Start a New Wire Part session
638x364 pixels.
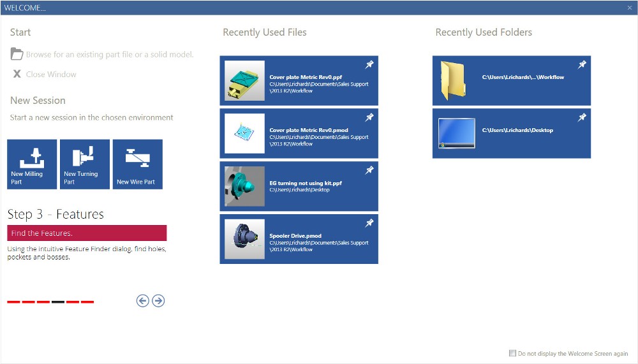(x=137, y=164)
